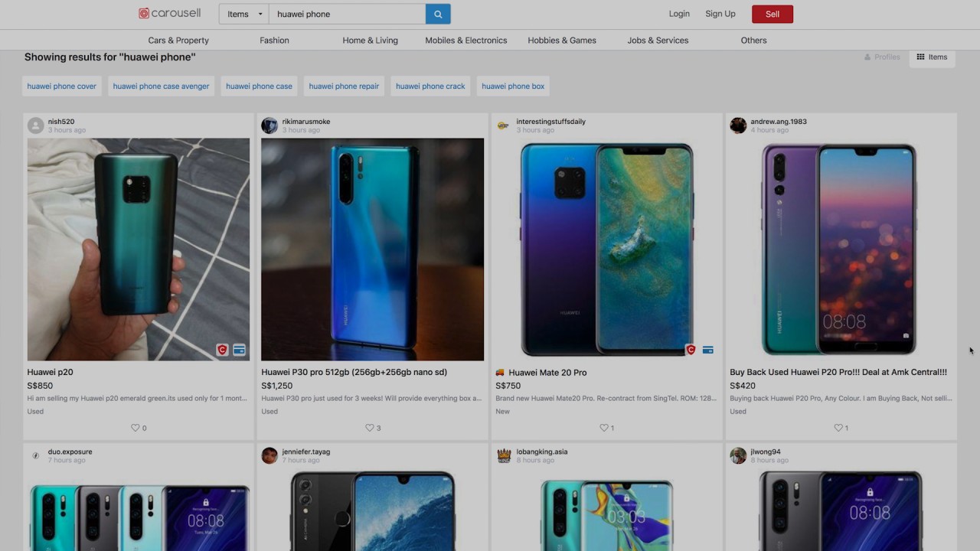Open rikimarusmoke profile avatar
The image size is (980, 551).
pyautogui.click(x=269, y=126)
